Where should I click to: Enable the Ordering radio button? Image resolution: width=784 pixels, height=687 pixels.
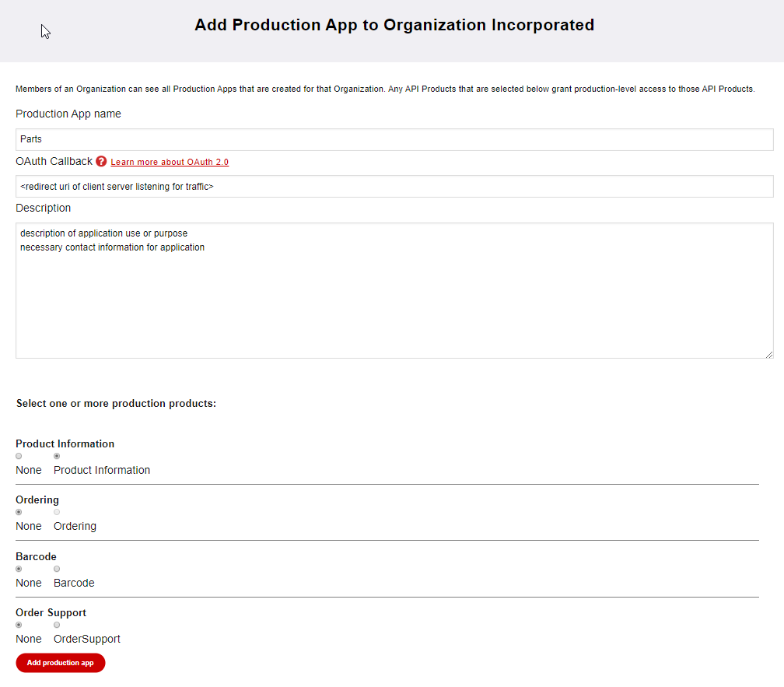coord(56,512)
